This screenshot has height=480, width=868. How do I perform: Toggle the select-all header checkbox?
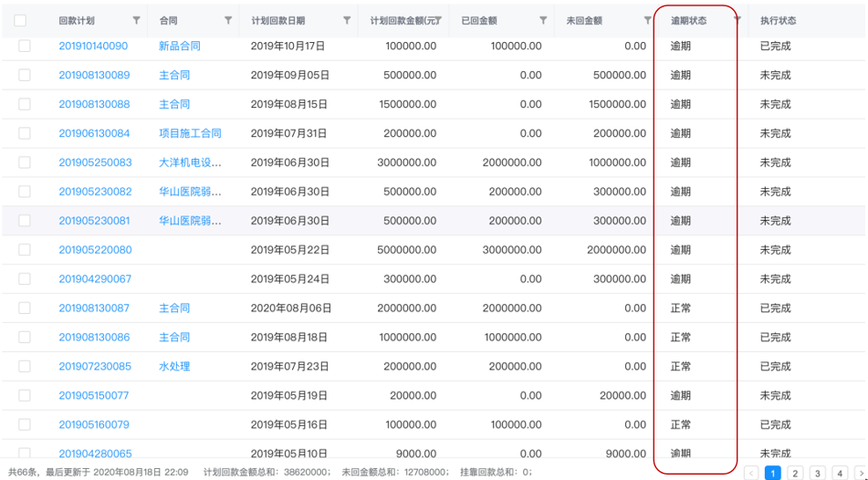click(20, 20)
